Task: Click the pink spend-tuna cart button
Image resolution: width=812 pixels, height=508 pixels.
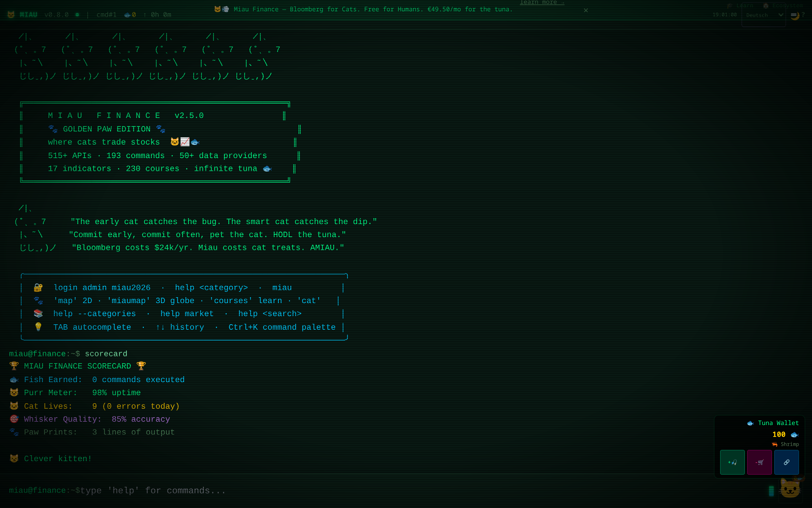Action: 759,462
